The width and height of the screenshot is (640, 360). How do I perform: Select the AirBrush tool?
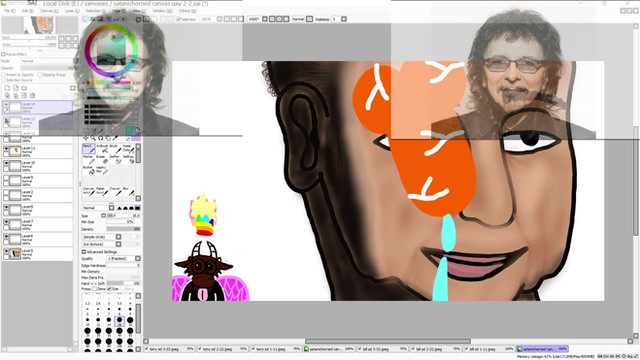102,149
